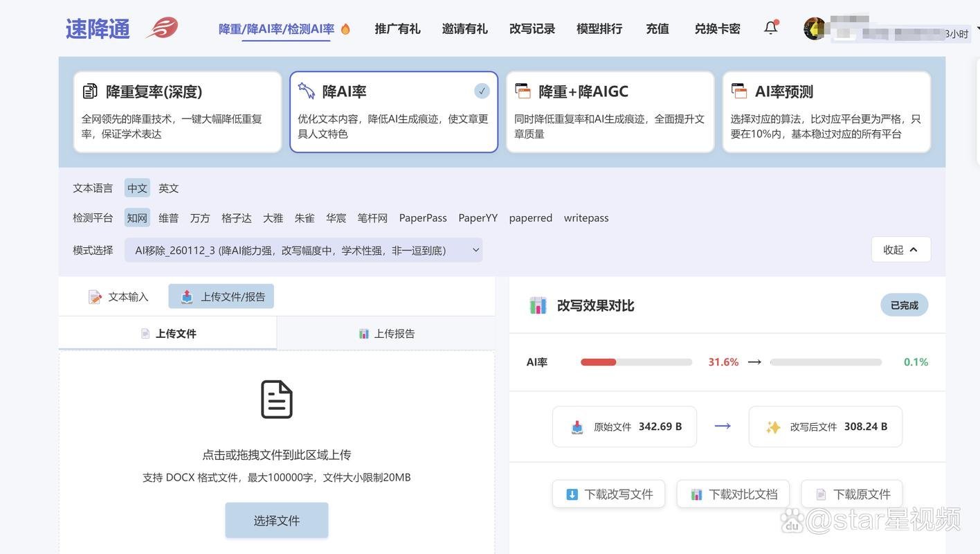
Task: Click the 已完成 status badge
Action: tap(904, 305)
